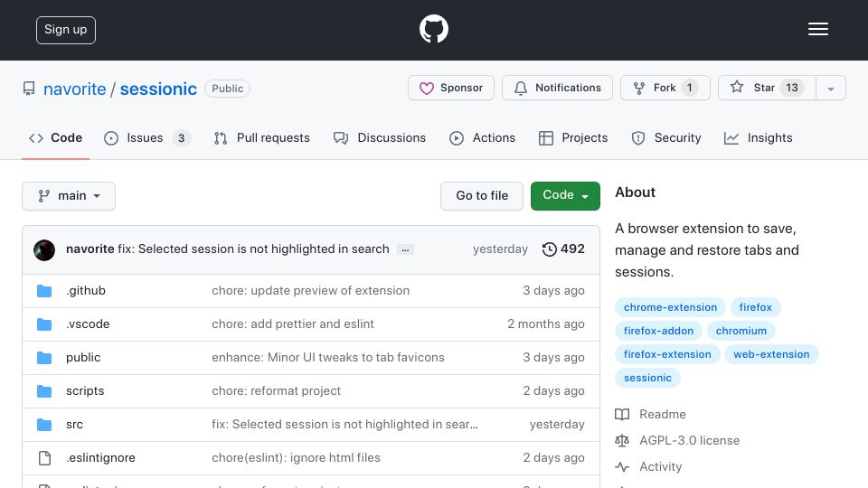This screenshot has width=868, height=488.
Task: Click the navorite owner link
Action: [x=75, y=89]
